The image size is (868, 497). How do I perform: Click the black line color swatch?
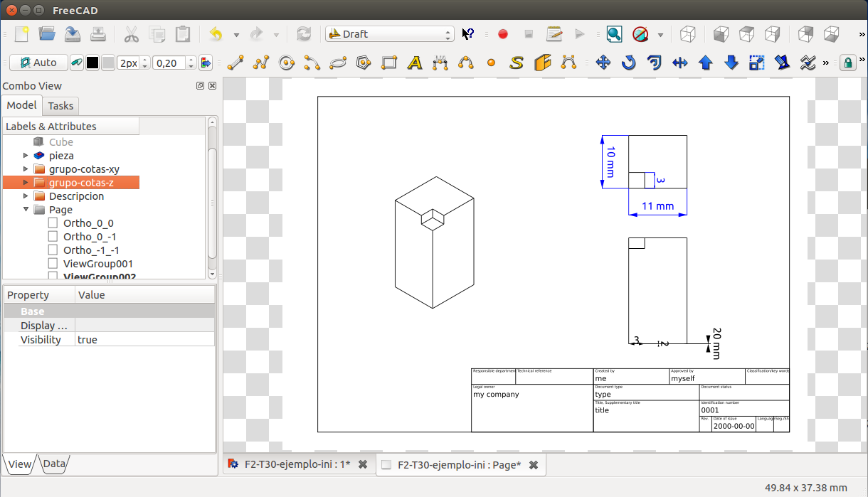coord(92,63)
